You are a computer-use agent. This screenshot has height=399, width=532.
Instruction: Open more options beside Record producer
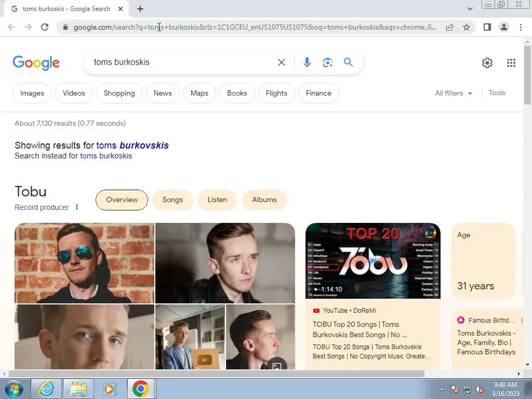77,207
